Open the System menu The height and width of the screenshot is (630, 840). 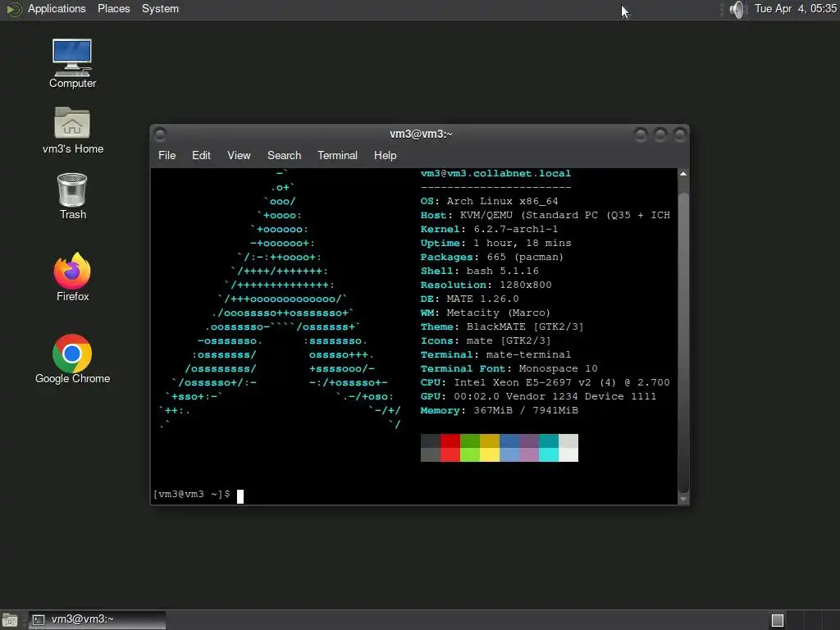click(x=160, y=8)
